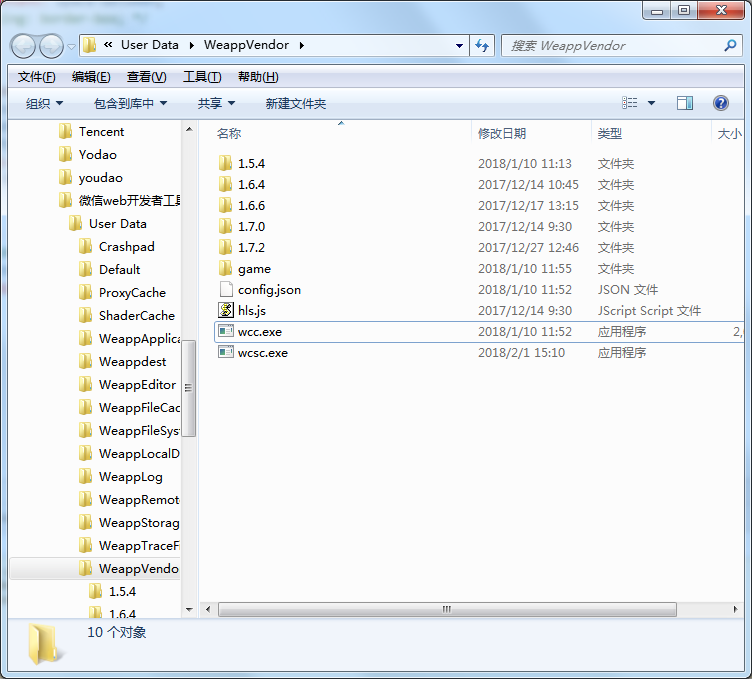Open the 共享 dropdown

tap(216, 104)
